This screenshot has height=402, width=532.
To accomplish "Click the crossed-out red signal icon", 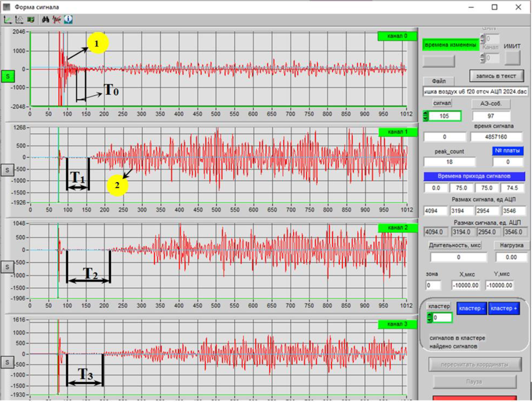I will 57,20.
